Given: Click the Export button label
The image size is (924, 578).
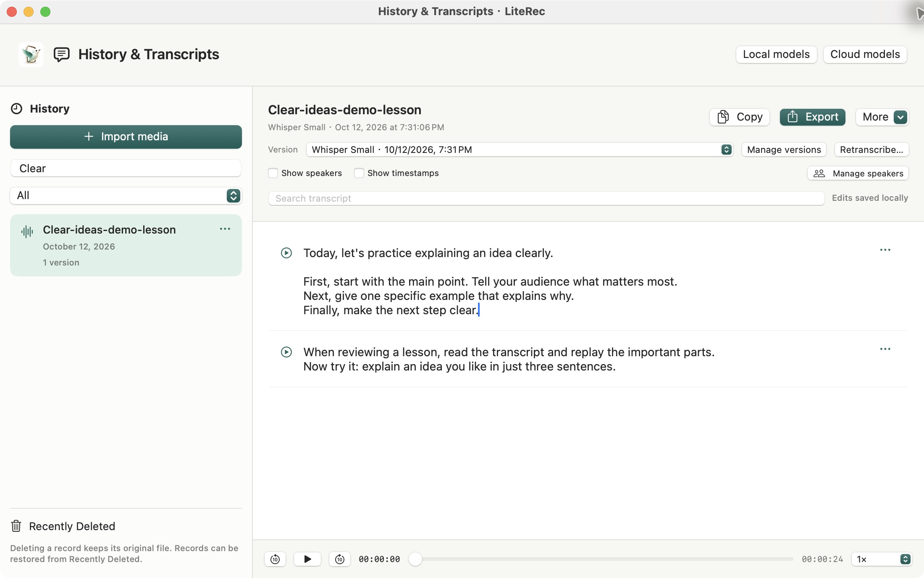Looking at the screenshot, I should pos(822,117).
